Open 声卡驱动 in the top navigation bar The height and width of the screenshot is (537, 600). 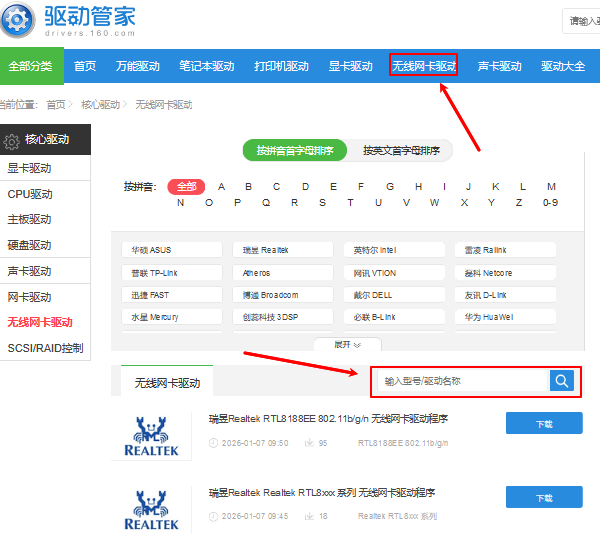tap(499, 66)
